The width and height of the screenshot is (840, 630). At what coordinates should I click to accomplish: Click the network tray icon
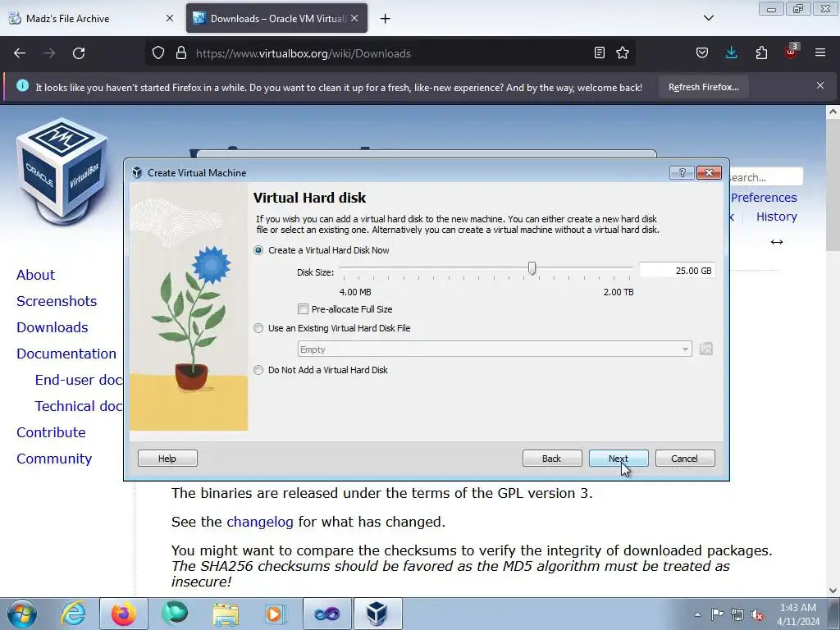737,614
